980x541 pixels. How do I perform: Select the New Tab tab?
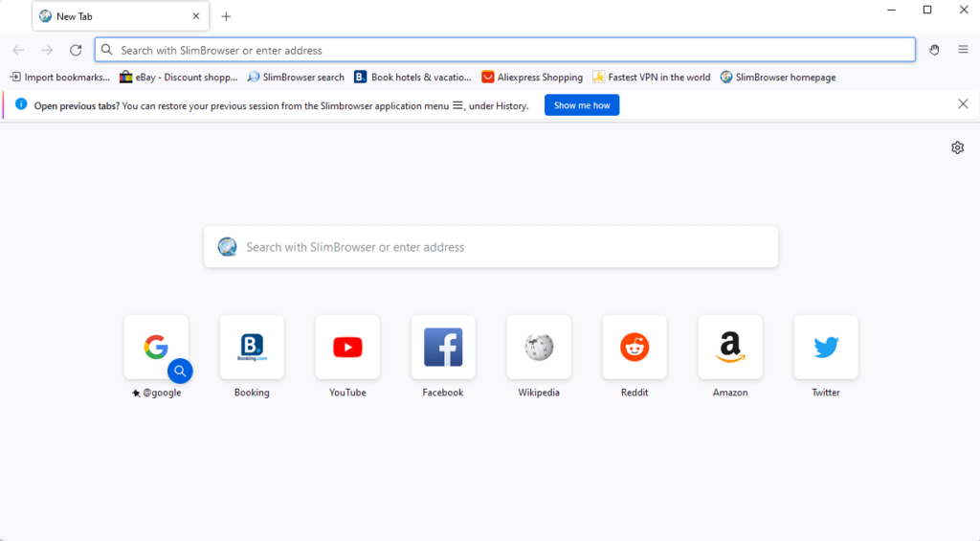click(121, 16)
